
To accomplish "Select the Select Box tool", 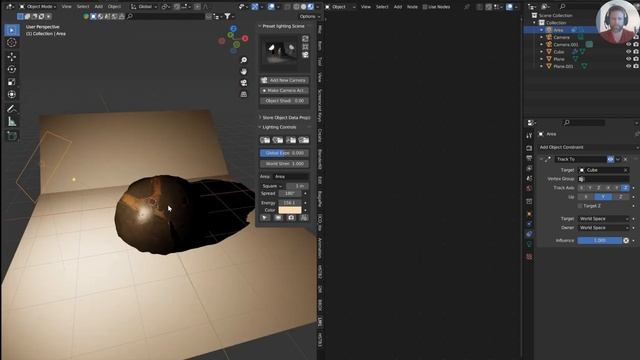I will click(11, 30).
